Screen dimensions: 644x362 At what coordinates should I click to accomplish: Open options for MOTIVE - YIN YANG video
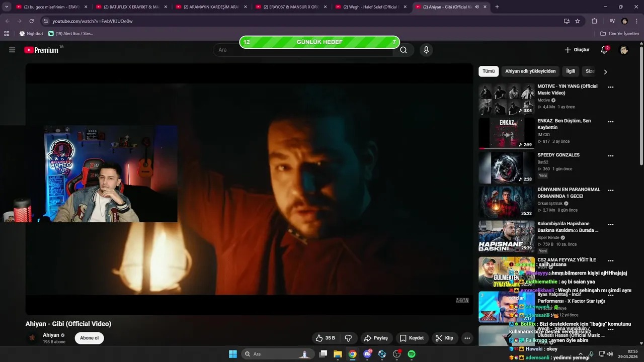click(x=611, y=87)
